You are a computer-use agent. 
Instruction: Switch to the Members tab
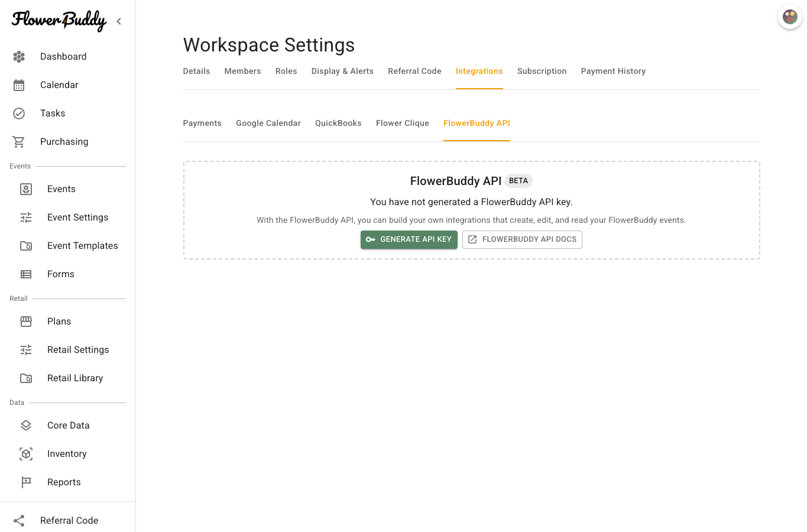coord(242,72)
